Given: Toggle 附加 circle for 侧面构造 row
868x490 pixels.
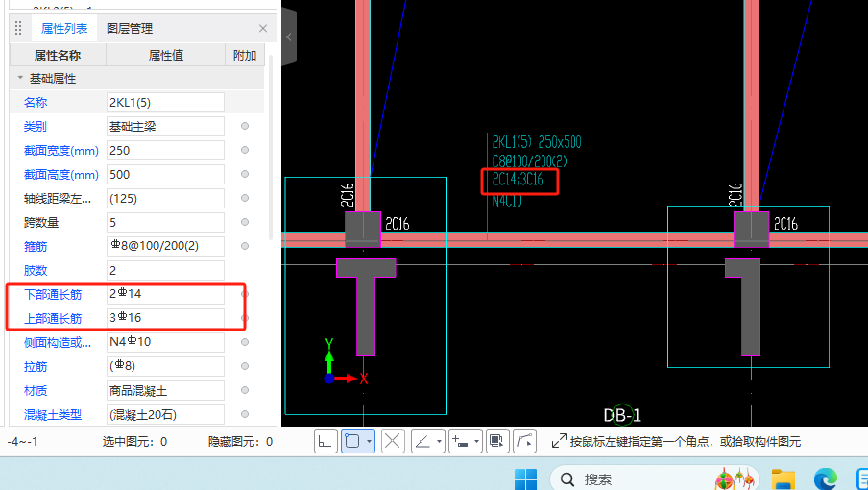Looking at the screenshot, I should 245,342.
